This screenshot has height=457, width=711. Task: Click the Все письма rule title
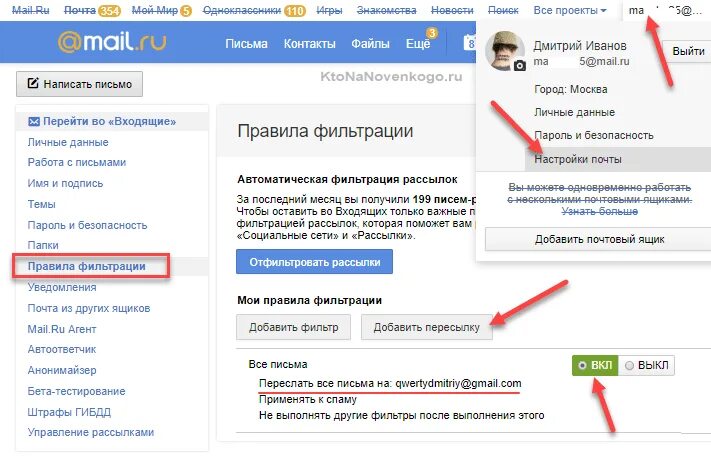tap(278, 365)
